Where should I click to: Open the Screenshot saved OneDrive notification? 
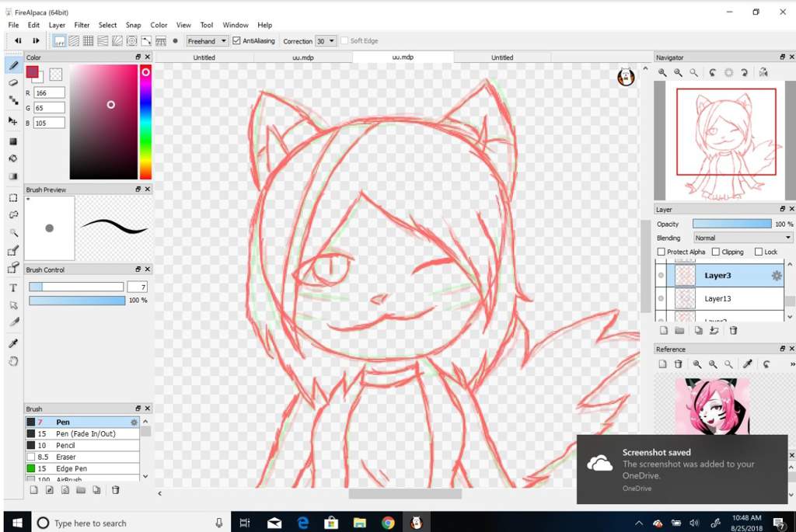tap(682, 469)
